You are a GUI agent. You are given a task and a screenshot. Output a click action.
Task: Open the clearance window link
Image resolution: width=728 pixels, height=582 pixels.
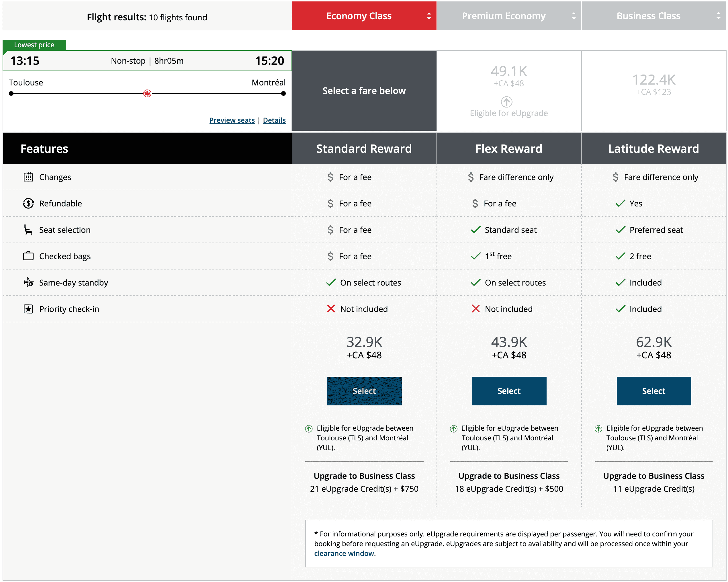[344, 553]
